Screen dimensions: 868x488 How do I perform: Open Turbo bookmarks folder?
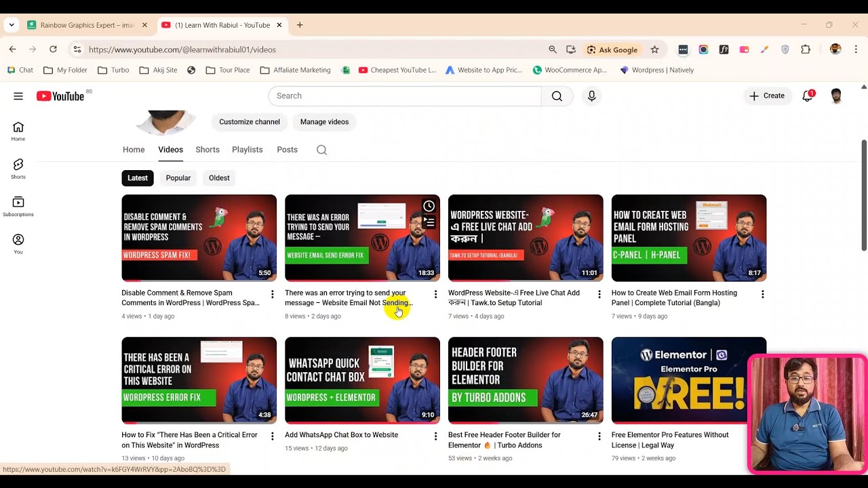(113, 70)
